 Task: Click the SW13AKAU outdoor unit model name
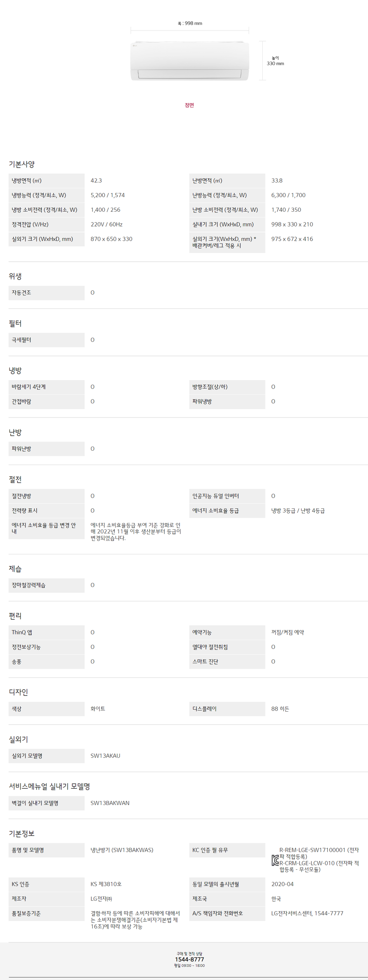pyautogui.click(x=105, y=756)
